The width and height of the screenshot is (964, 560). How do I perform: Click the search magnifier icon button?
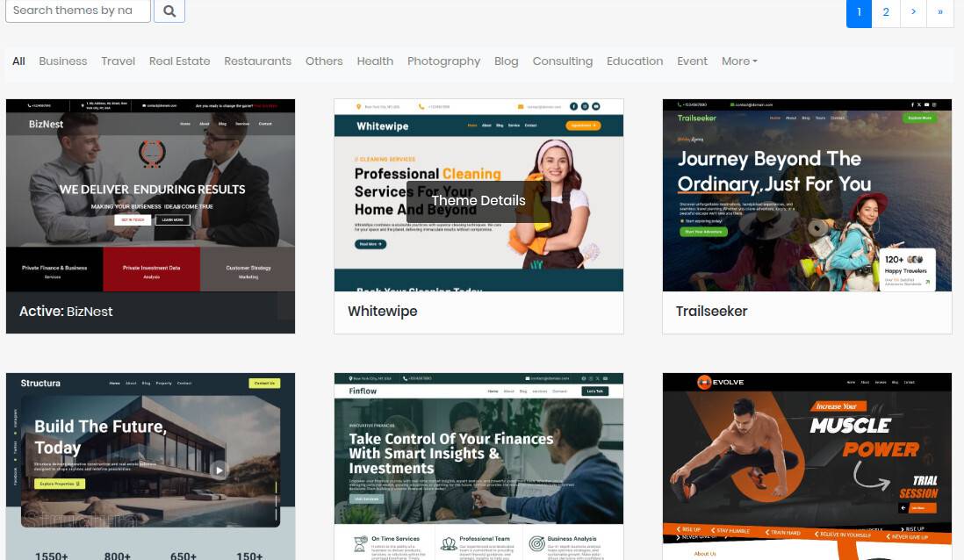[169, 11]
